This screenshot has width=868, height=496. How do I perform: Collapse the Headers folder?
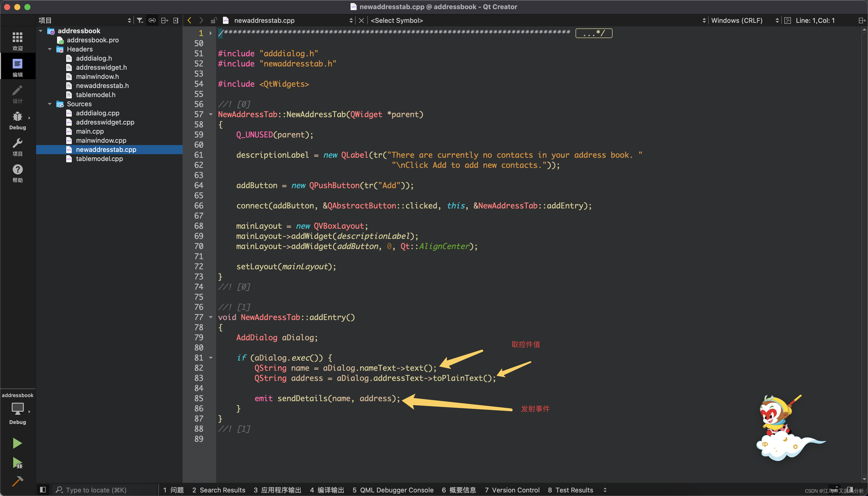(50, 49)
